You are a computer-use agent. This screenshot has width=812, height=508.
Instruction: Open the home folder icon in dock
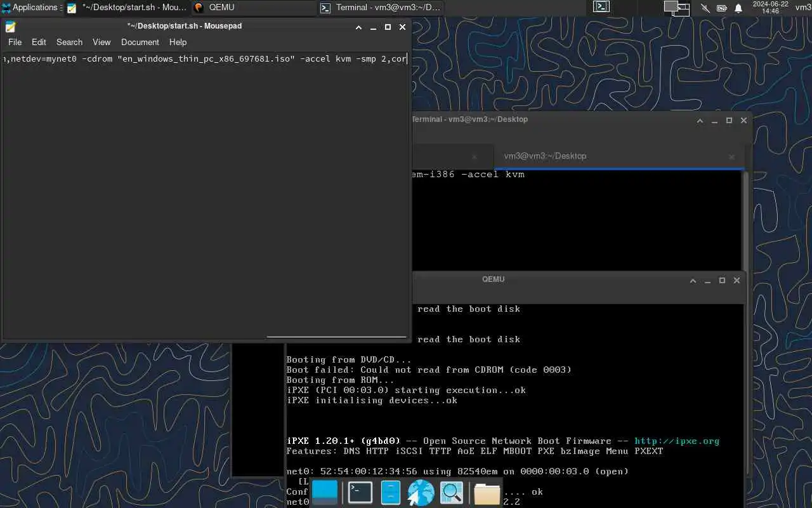(x=487, y=493)
